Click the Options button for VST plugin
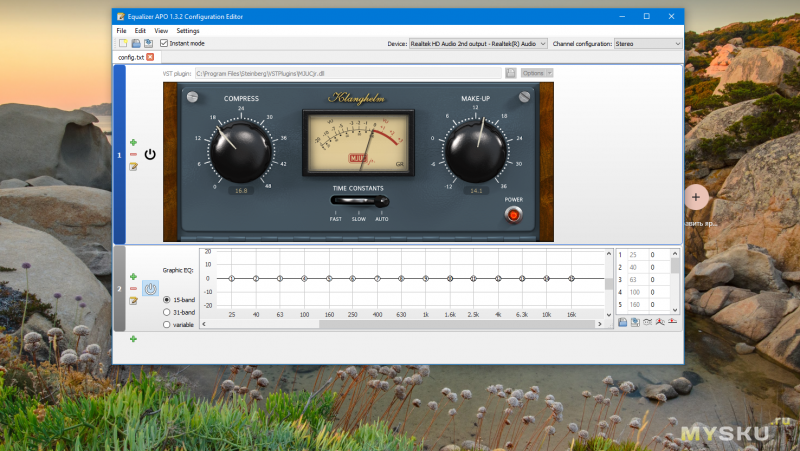The image size is (800, 451). coord(533,73)
